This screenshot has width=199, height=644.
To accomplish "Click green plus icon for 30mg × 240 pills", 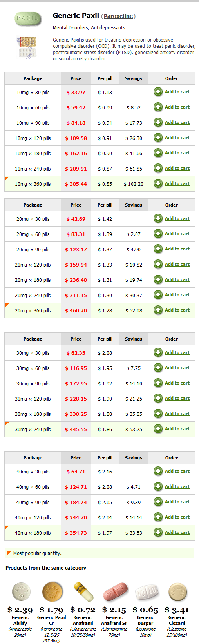I will tap(158, 429).
